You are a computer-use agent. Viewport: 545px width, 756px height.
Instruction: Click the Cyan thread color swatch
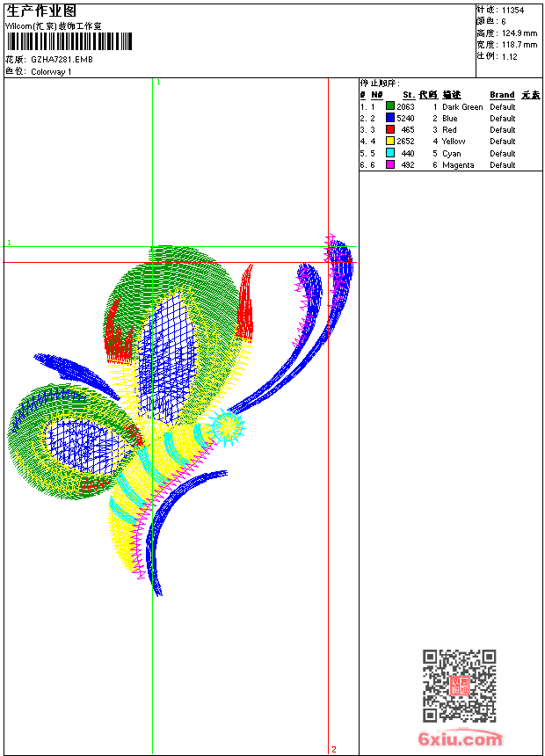pos(390,153)
